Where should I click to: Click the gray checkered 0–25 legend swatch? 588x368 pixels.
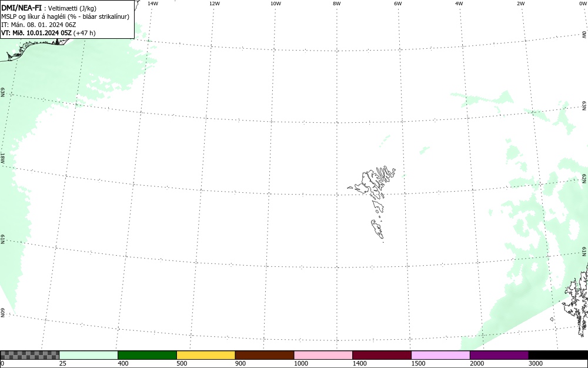coord(29,355)
